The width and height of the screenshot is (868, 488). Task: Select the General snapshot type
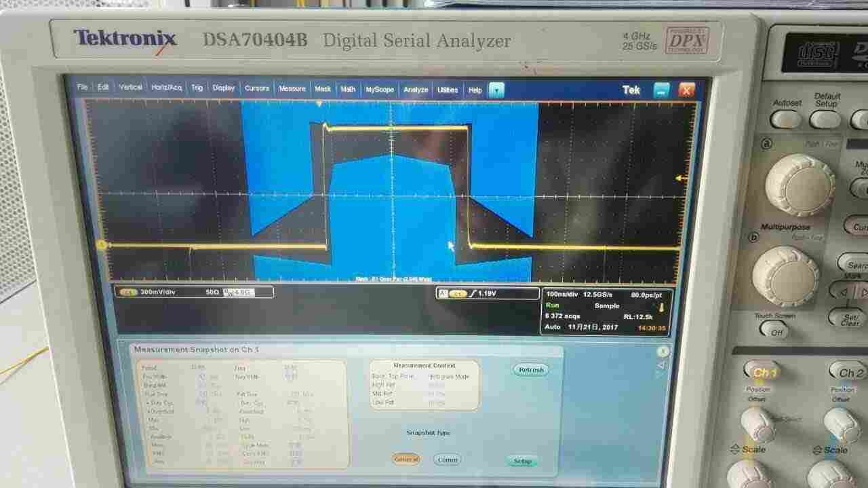(405, 459)
